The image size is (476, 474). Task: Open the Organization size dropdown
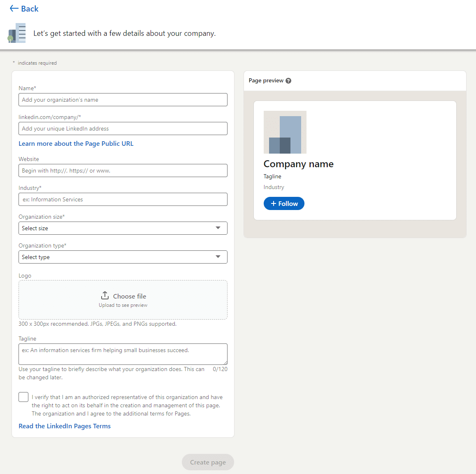click(x=123, y=228)
